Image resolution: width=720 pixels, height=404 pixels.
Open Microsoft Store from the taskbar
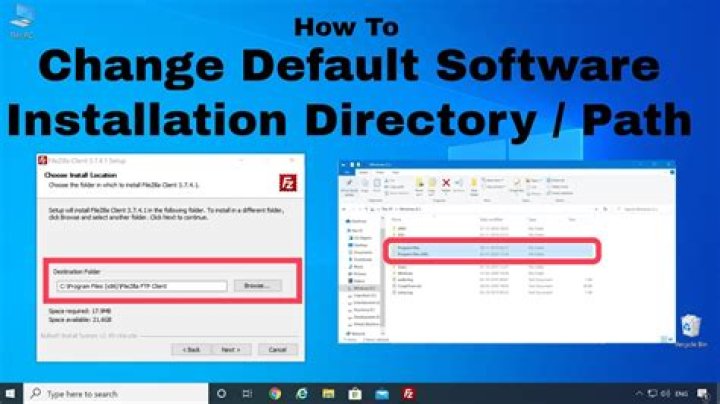(x=356, y=393)
